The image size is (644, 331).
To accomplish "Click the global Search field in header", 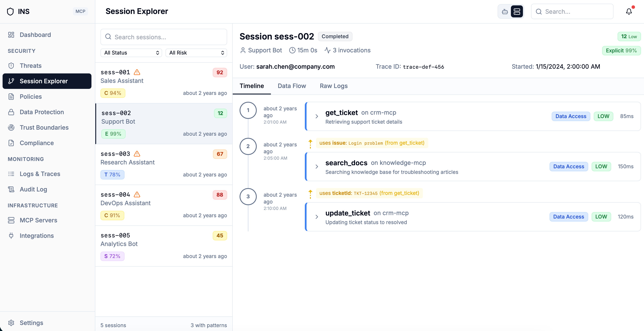I will 572,12.
